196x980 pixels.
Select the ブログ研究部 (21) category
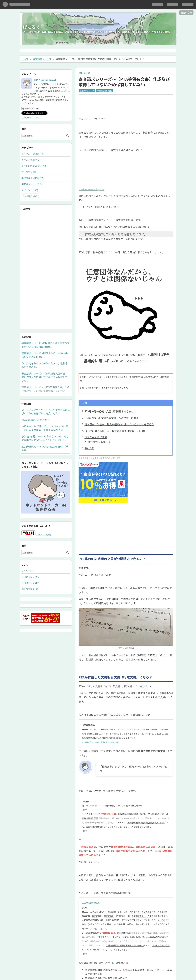[x=30, y=196]
